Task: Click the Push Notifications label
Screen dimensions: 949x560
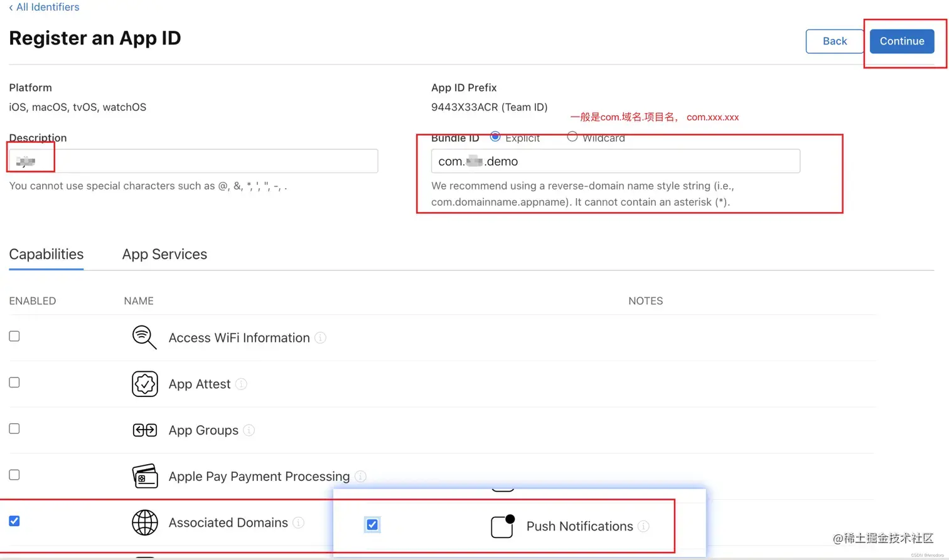Action: 580,526
